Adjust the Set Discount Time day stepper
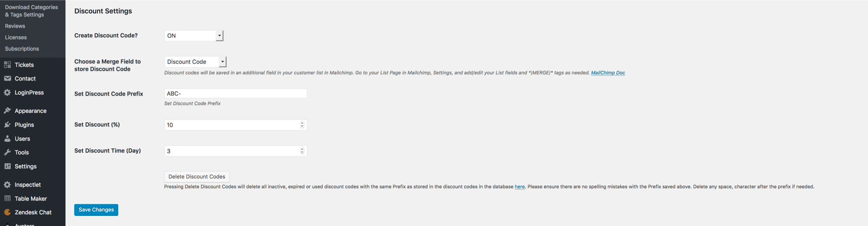Image resolution: width=868 pixels, height=226 pixels. [302, 151]
